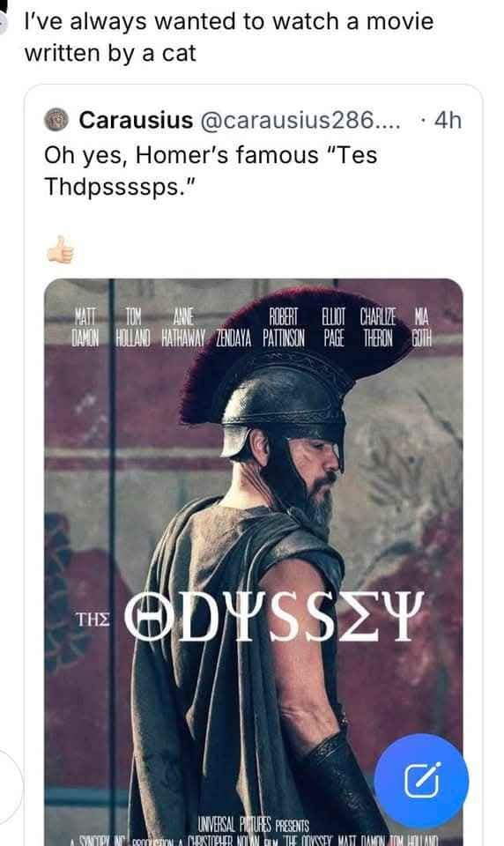Click the Carausius display name

coord(136,120)
